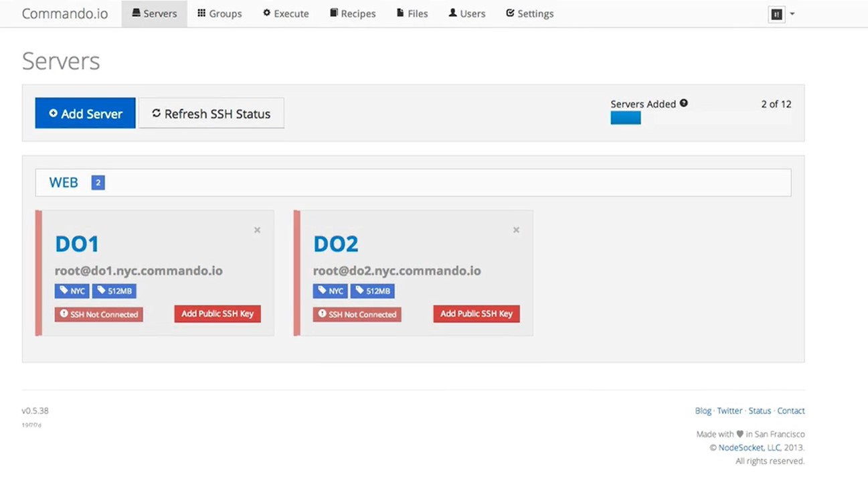This screenshot has height=493, width=868.
Task: Click the WEB group count badge
Action: coord(98,182)
